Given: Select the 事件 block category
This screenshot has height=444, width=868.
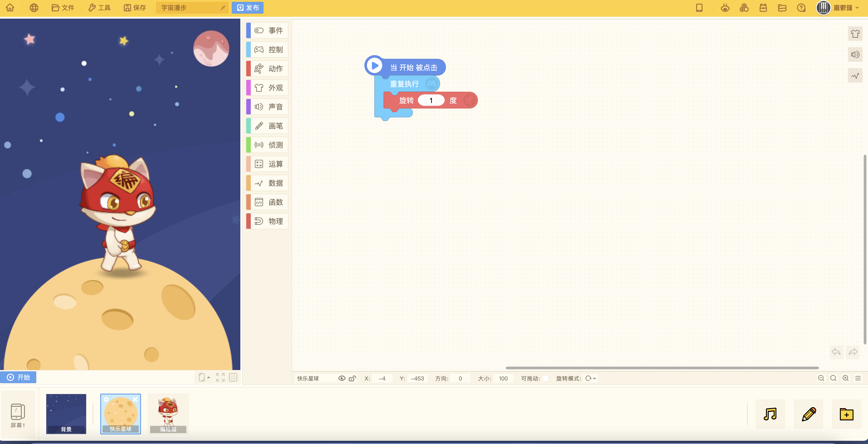Looking at the screenshot, I should [267, 30].
